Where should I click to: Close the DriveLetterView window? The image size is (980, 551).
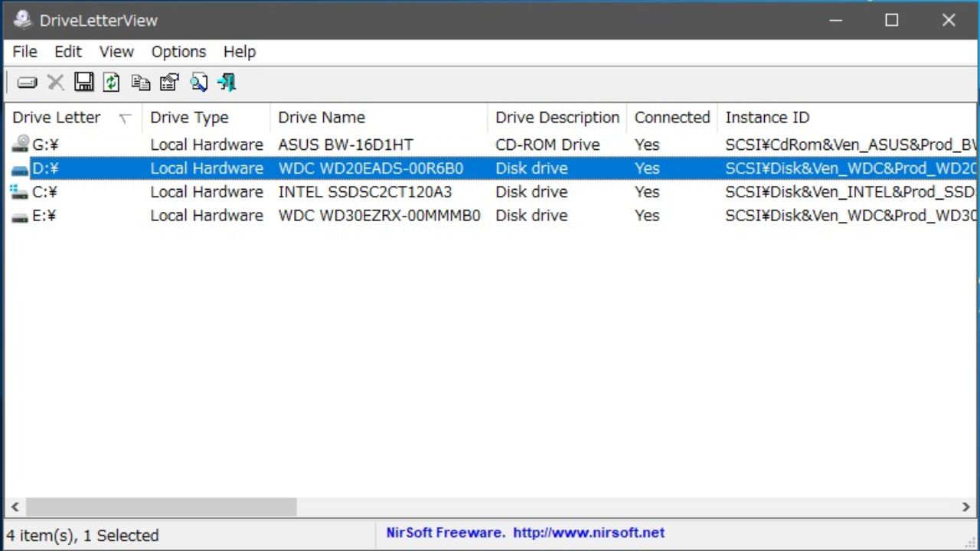949,20
